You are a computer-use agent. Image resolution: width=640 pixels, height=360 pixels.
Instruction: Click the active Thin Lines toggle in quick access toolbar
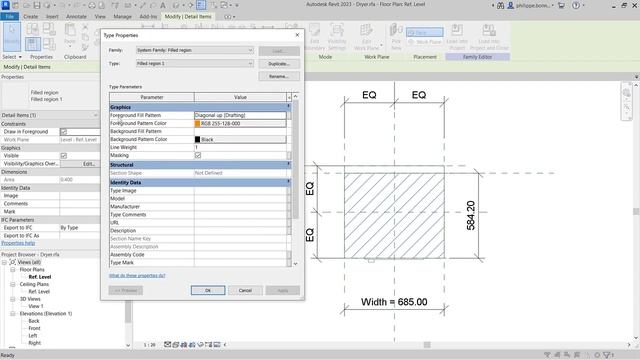click(x=201, y=5)
